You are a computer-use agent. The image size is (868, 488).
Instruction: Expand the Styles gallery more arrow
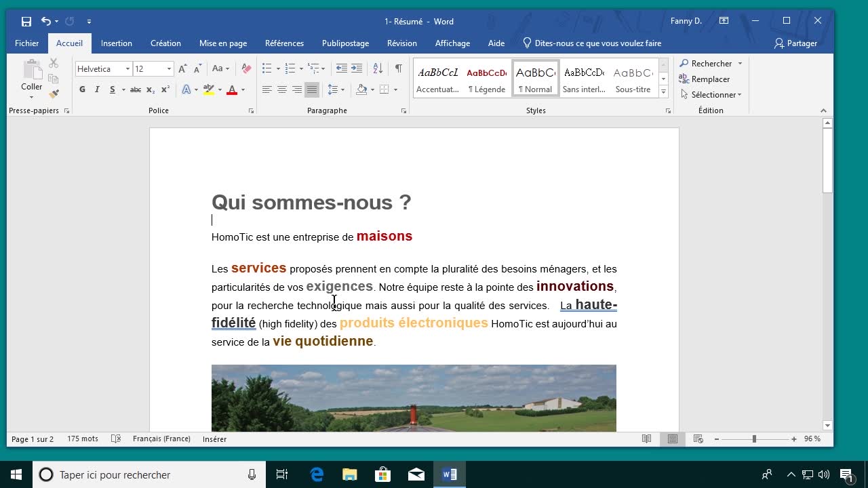[x=663, y=92]
